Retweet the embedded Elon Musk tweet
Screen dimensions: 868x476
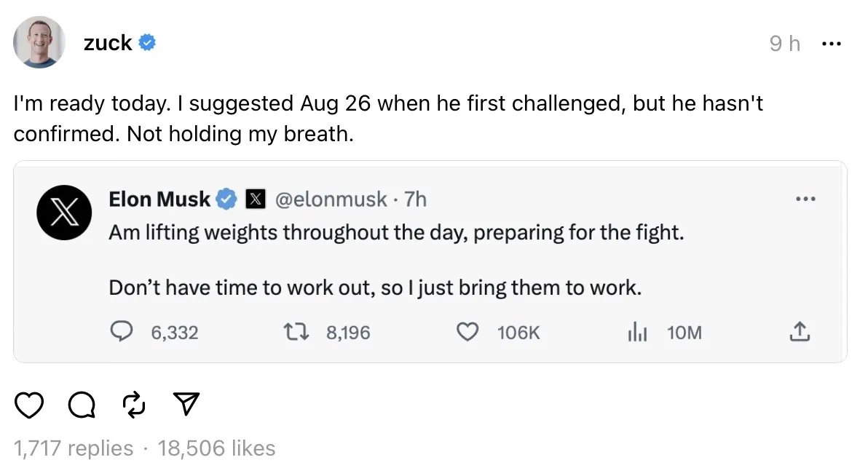(294, 333)
